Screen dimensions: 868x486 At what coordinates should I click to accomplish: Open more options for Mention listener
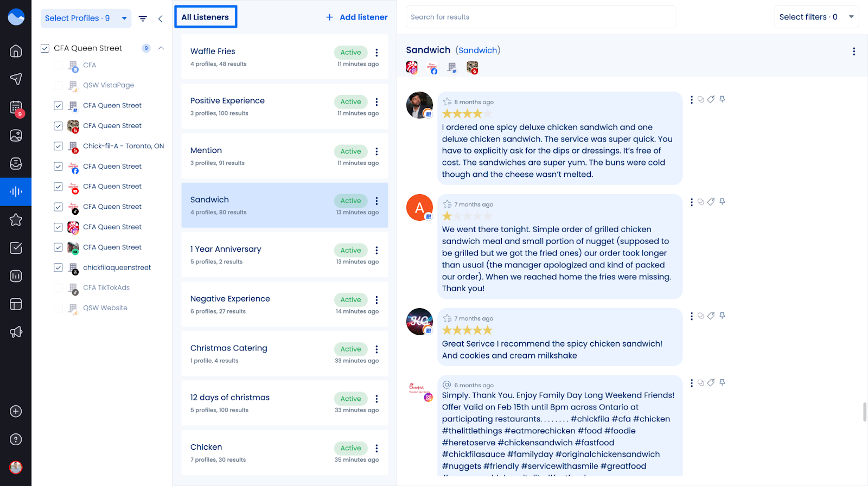point(376,151)
